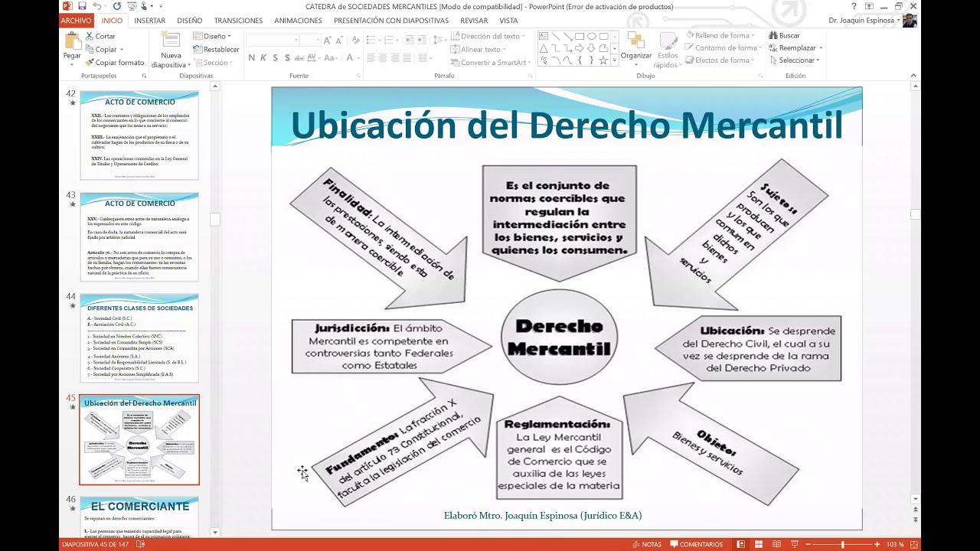The width and height of the screenshot is (980, 551).
Task: Click the Nueva diapositiva icon
Action: (x=171, y=40)
